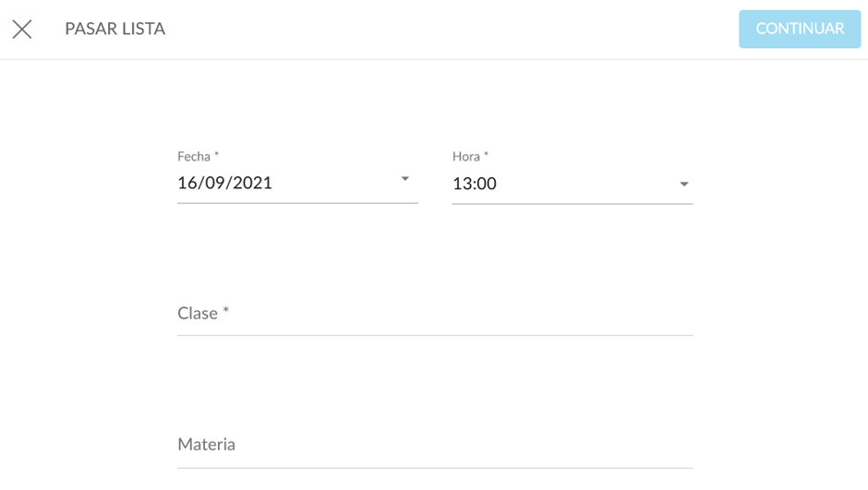Viewport: 868px width, 490px height.
Task: Click the asterisk beside the Fecha label
Action: click(217, 156)
